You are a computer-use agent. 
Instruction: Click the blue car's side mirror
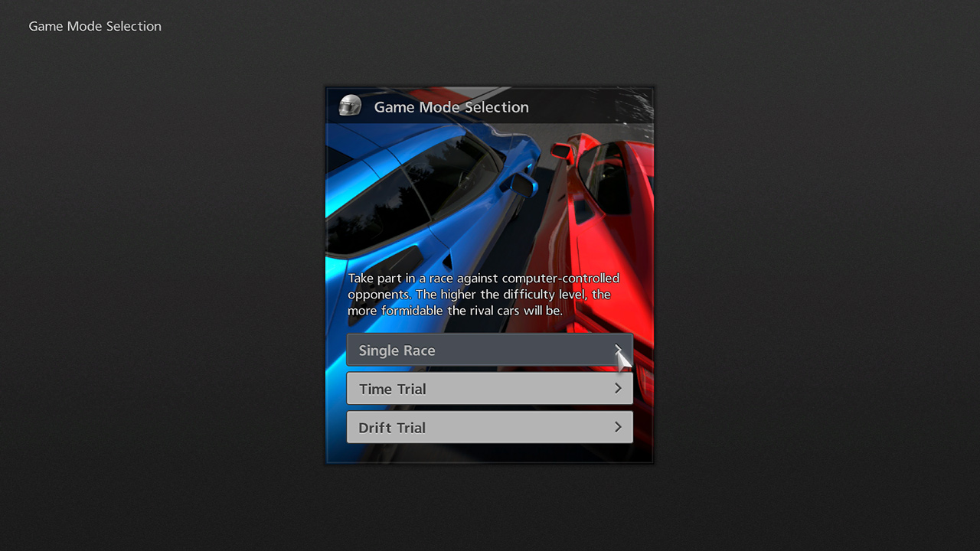(x=523, y=184)
